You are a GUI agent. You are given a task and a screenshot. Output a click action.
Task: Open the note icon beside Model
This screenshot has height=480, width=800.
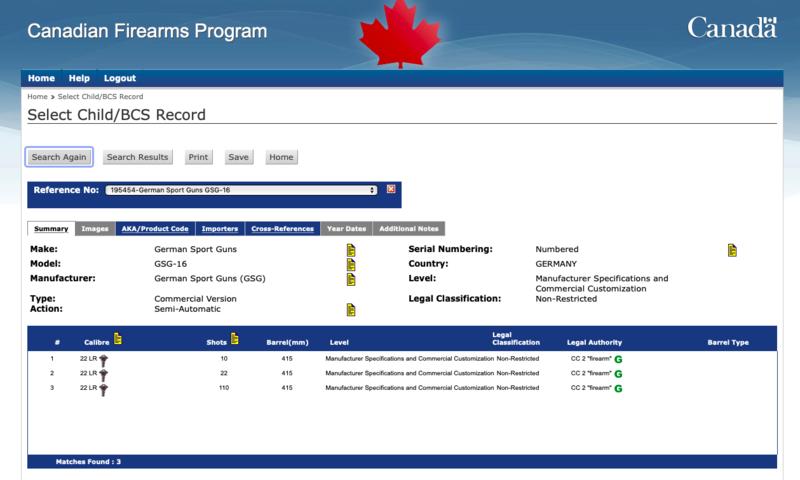click(351, 265)
